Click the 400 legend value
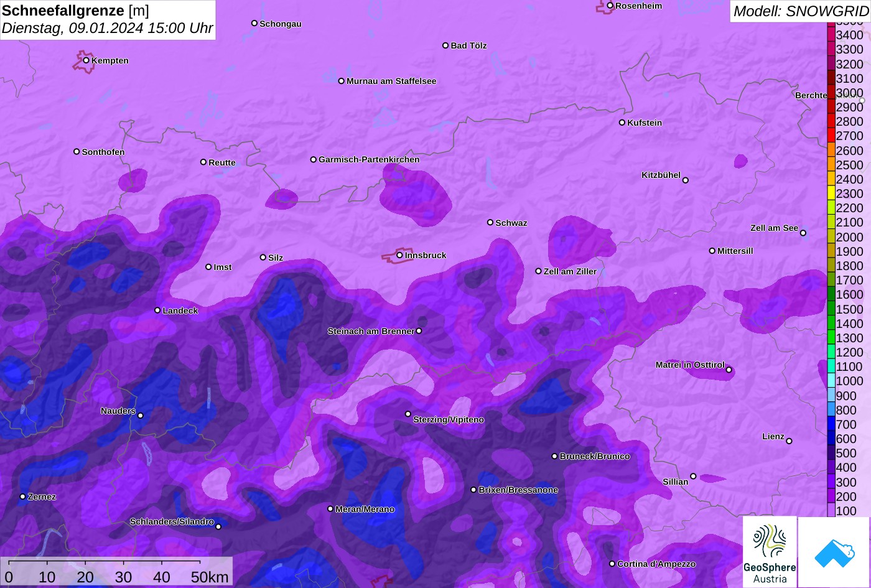871x588 pixels. [846, 467]
